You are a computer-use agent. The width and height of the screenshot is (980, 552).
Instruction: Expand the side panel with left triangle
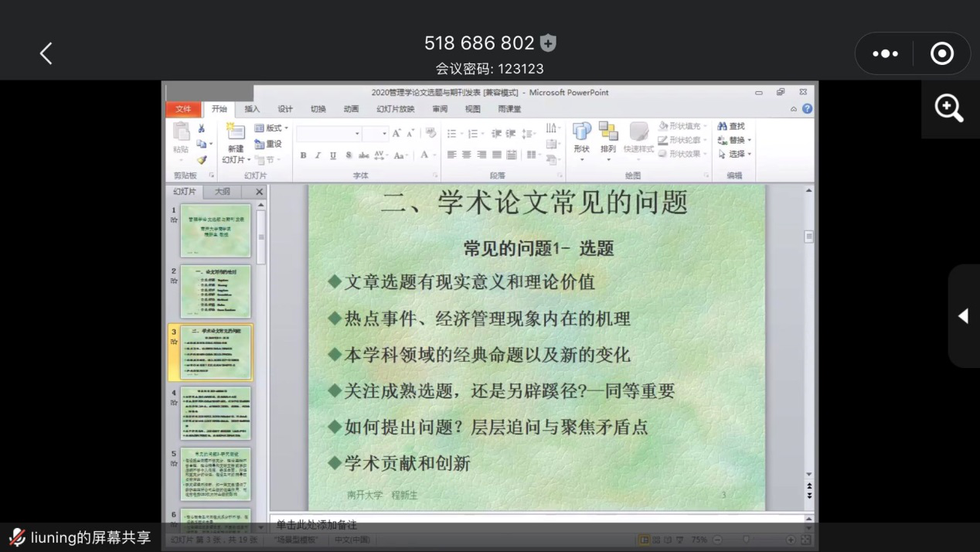coord(963,315)
